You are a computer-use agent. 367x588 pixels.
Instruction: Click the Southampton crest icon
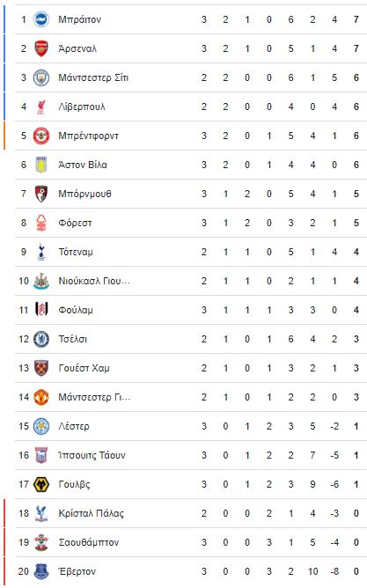[41, 542]
